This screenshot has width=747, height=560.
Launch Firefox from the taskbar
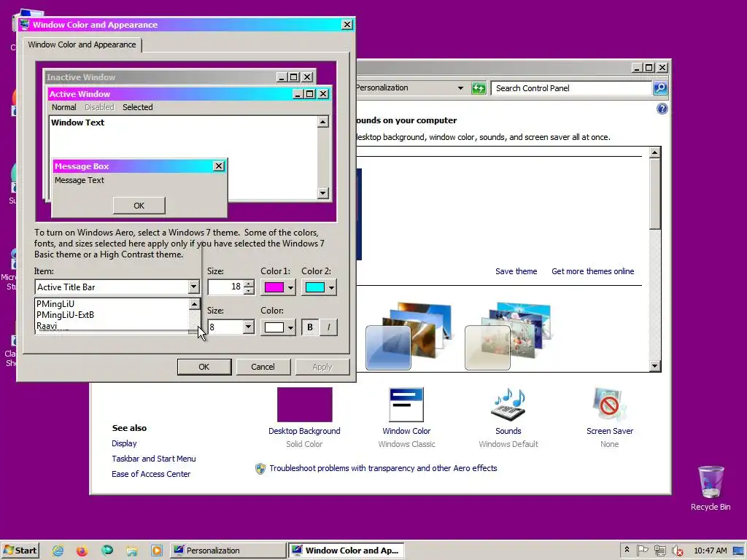click(x=82, y=551)
